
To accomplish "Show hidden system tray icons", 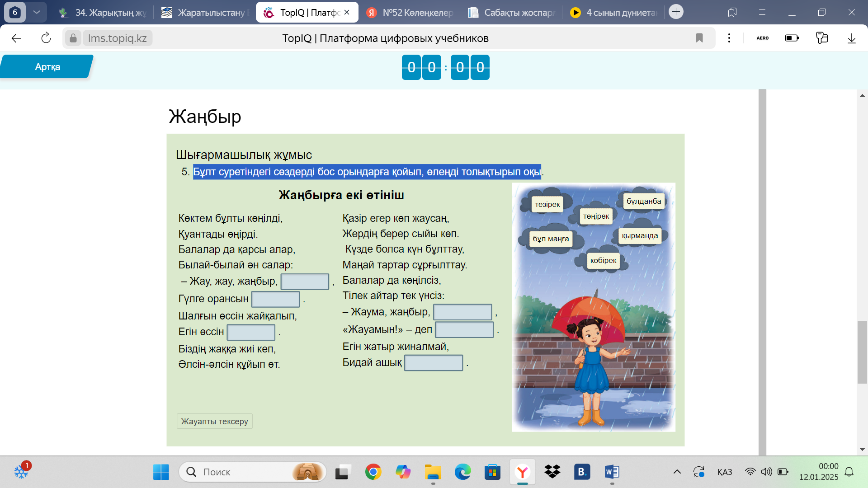I will [677, 472].
